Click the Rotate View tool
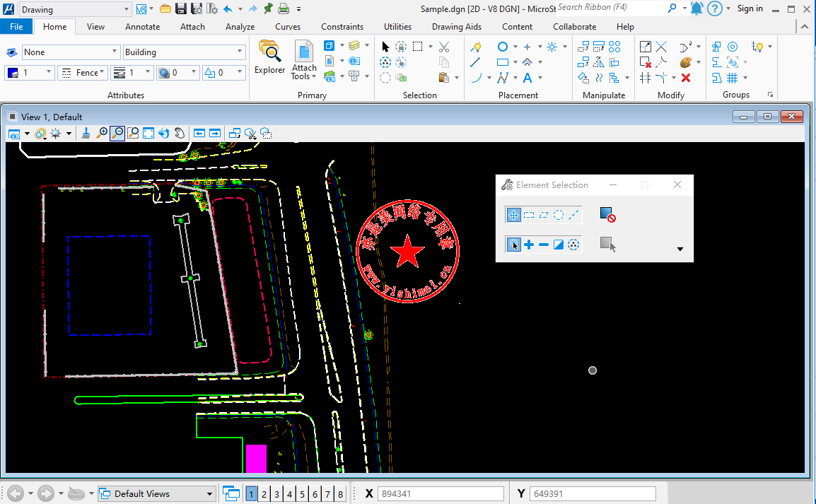816x504 pixels. (x=164, y=133)
